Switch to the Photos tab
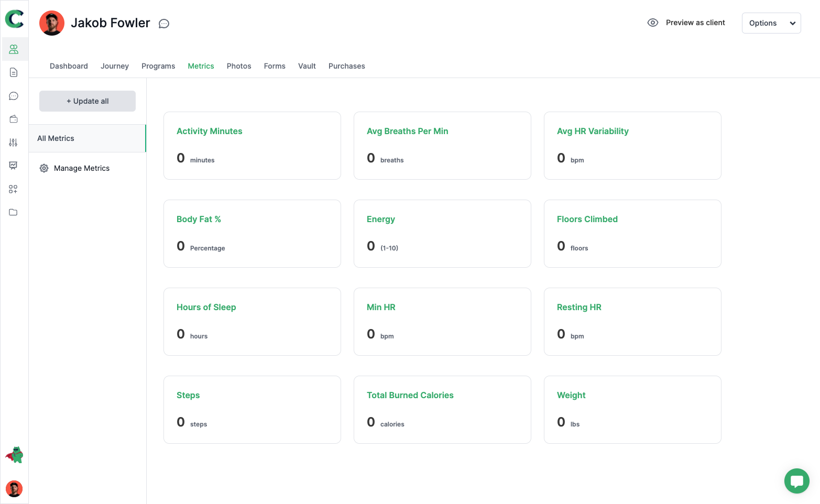 [239, 66]
